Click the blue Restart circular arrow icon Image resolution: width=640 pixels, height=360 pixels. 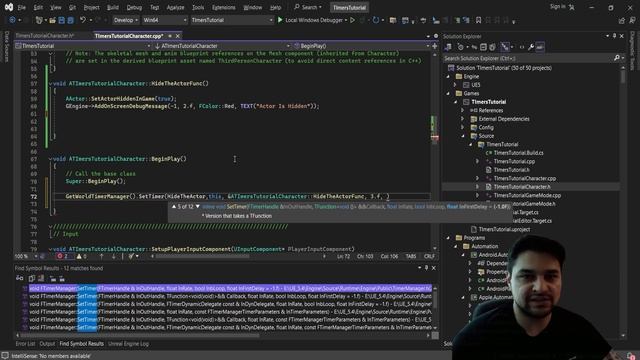tap(376, 20)
